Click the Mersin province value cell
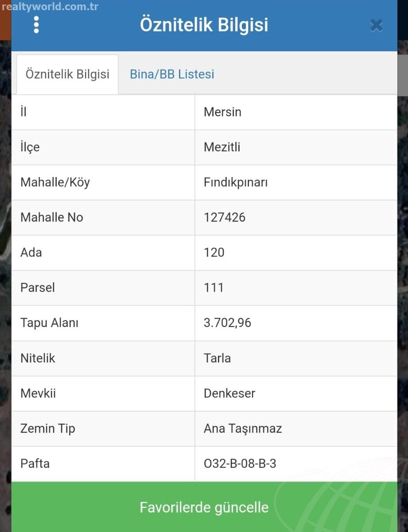 point(296,112)
